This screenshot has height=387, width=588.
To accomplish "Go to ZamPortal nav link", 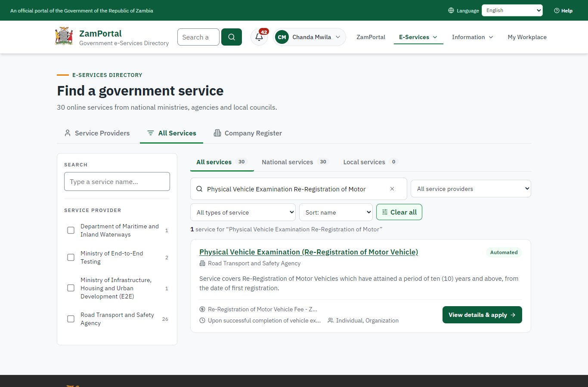I will pos(371,37).
